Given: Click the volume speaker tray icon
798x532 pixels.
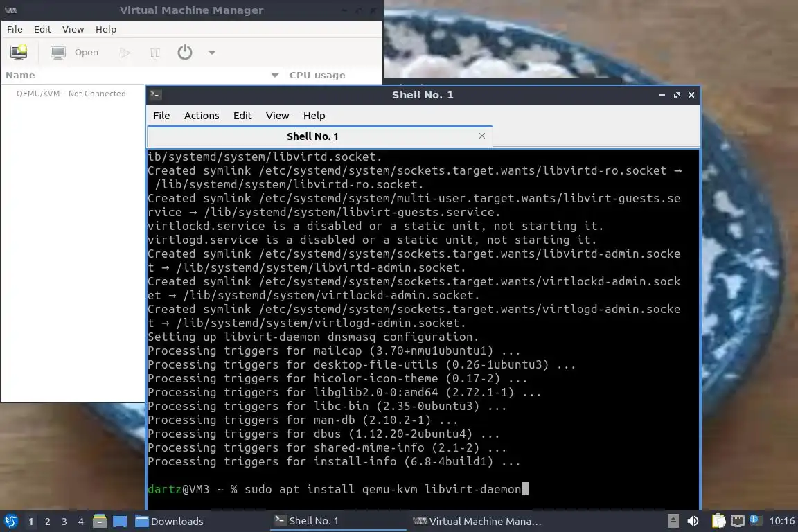Looking at the screenshot, I should click(693, 521).
